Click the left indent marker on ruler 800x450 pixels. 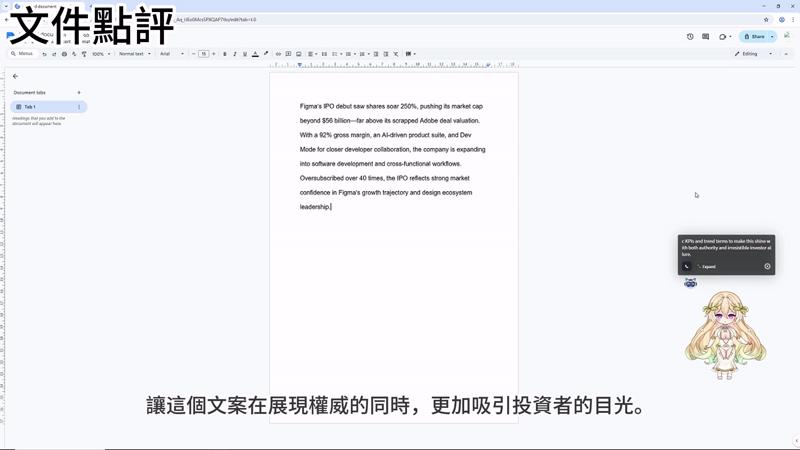pos(299,65)
